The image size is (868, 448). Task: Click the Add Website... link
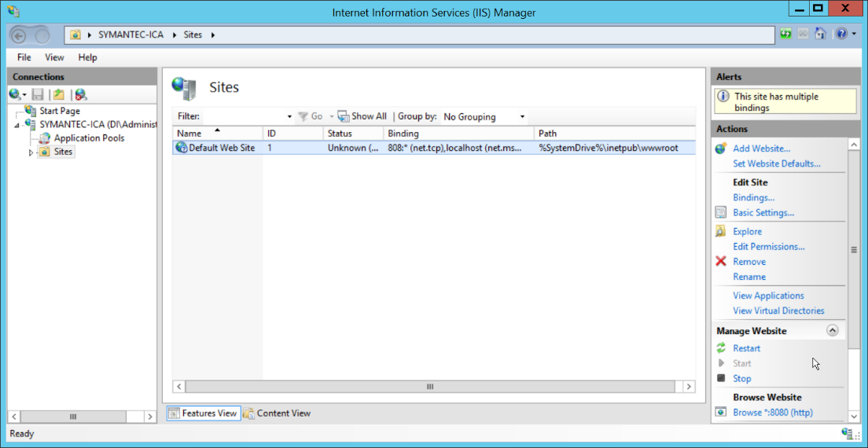761,149
